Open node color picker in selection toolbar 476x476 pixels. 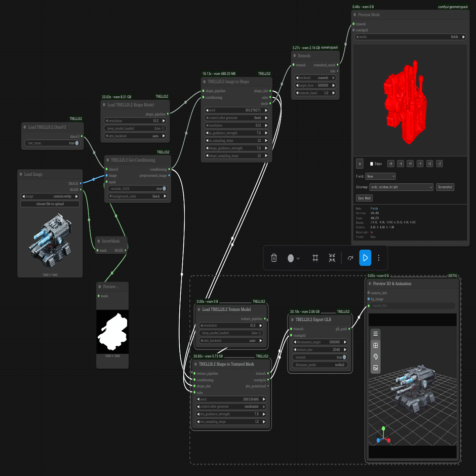(x=293, y=258)
